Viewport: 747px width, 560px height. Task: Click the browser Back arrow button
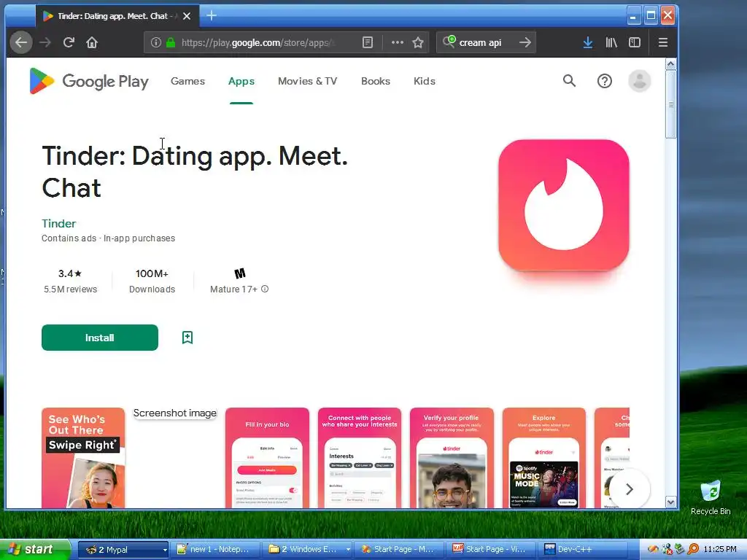21,42
